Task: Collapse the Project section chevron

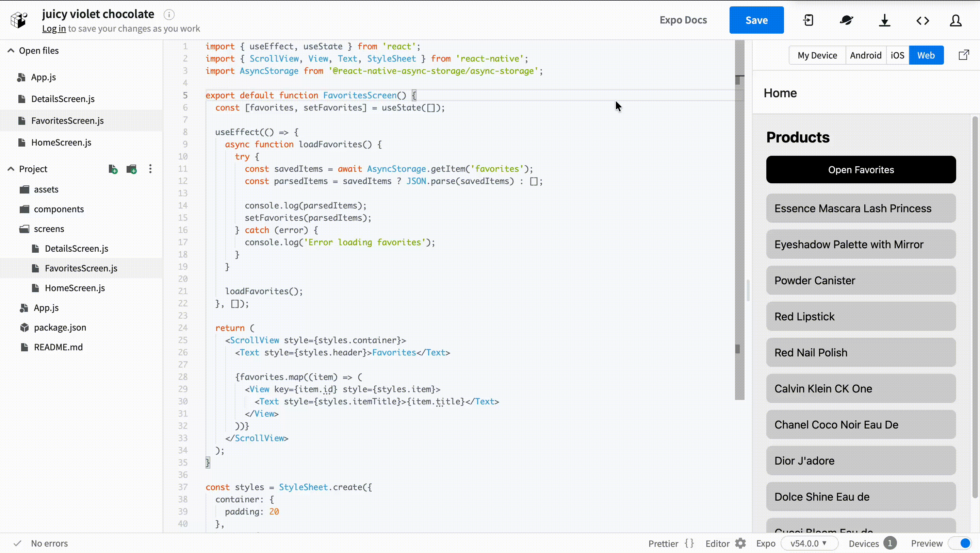Action: [11, 169]
